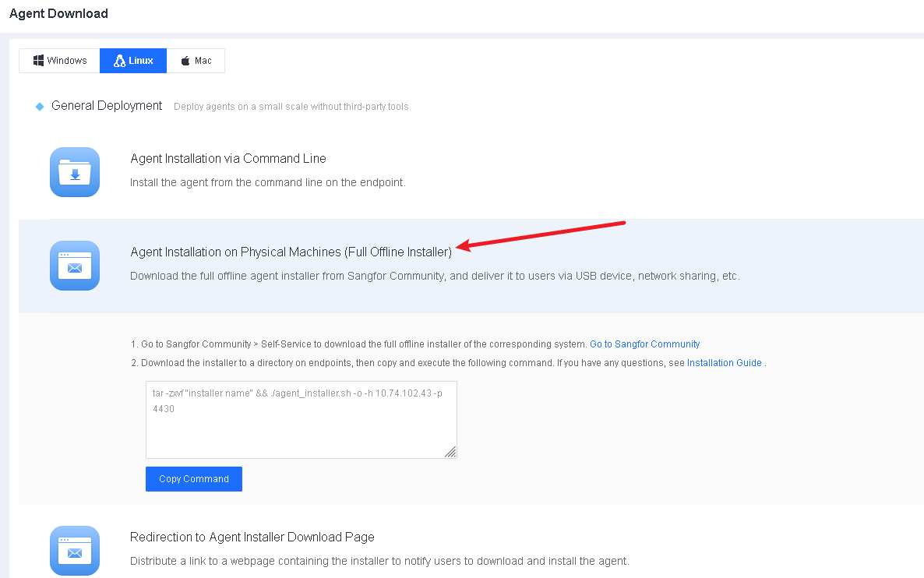Viewport: 924px width, 578px height.
Task: Click the text box resize handle
Action: point(450,452)
